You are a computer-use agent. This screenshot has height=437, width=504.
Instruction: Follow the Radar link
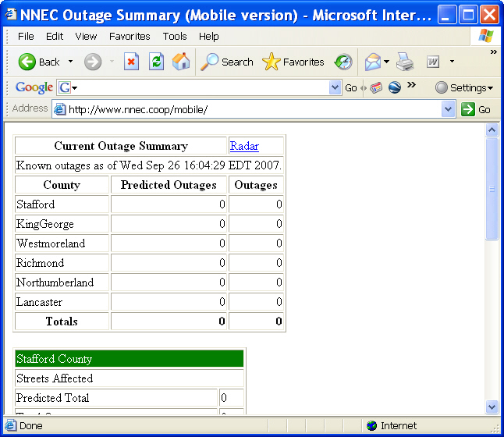244,146
